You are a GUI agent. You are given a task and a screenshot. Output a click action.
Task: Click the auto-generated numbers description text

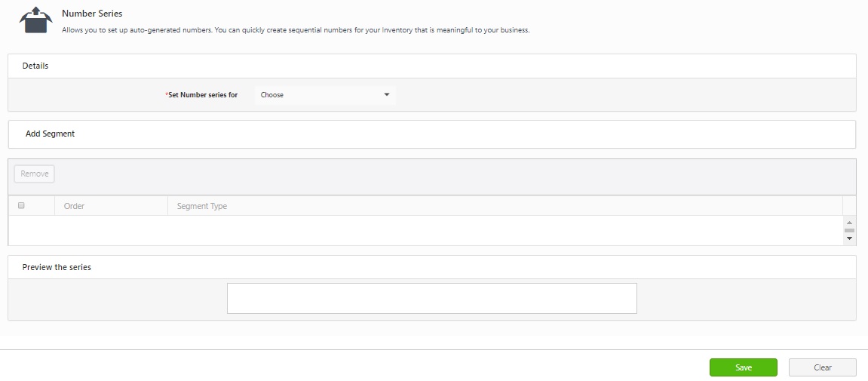296,31
